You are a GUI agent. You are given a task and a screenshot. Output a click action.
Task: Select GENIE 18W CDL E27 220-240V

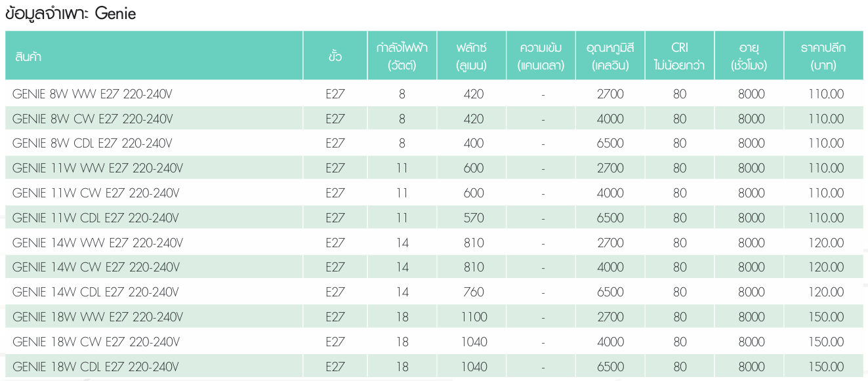pyautogui.click(x=95, y=367)
